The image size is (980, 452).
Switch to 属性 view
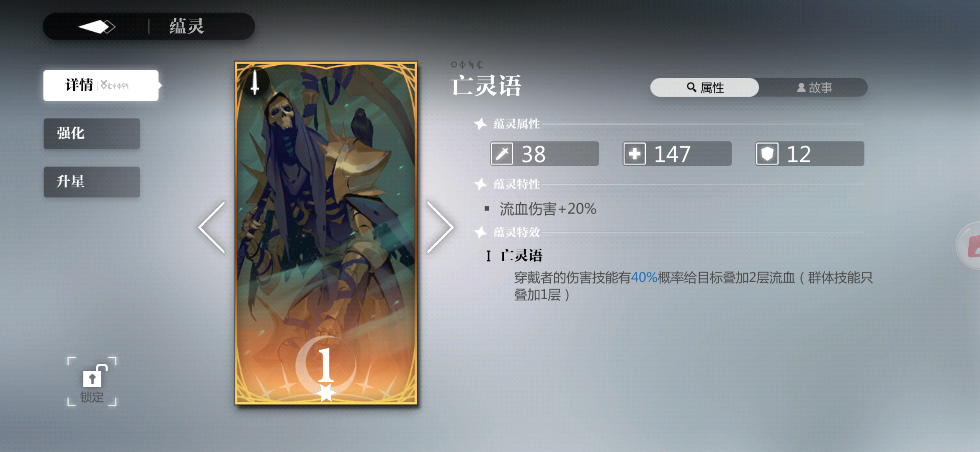pos(705,87)
